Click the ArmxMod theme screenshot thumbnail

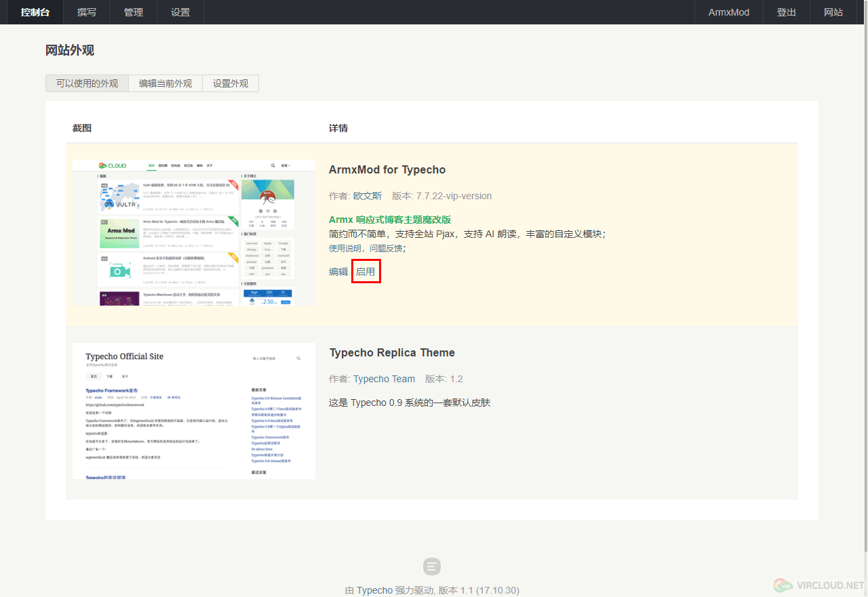point(194,232)
